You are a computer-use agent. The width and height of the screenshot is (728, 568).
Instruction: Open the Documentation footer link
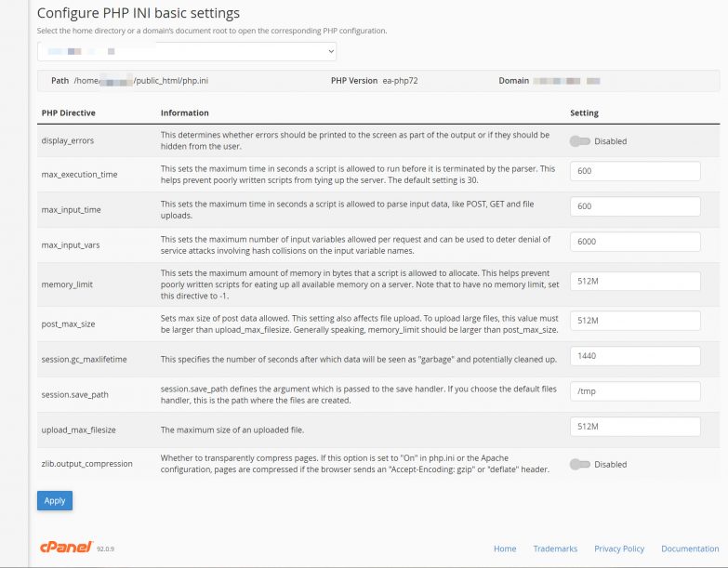[x=690, y=548]
